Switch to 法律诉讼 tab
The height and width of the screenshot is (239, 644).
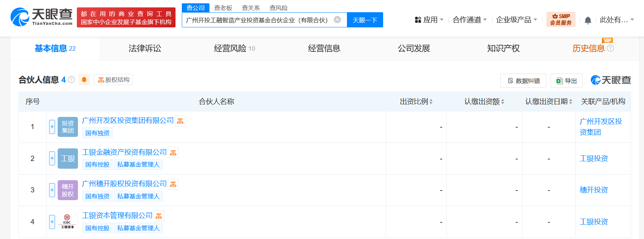click(145, 48)
